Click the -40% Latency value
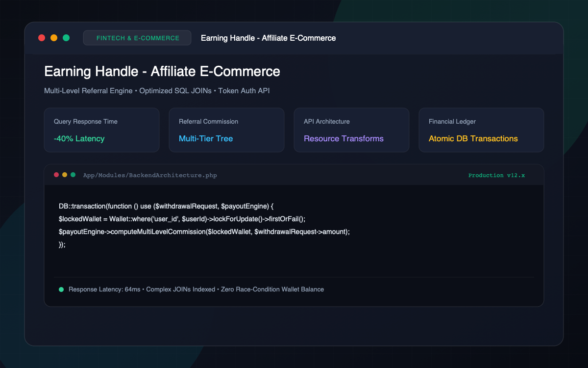The width and height of the screenshot is (588, 368). point(79,138)
